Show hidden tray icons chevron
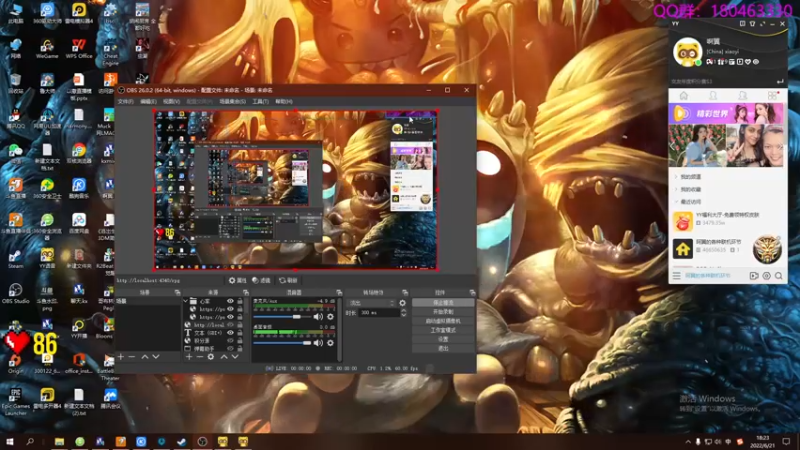This screenshot has height=450, width=800. point(688,441)
